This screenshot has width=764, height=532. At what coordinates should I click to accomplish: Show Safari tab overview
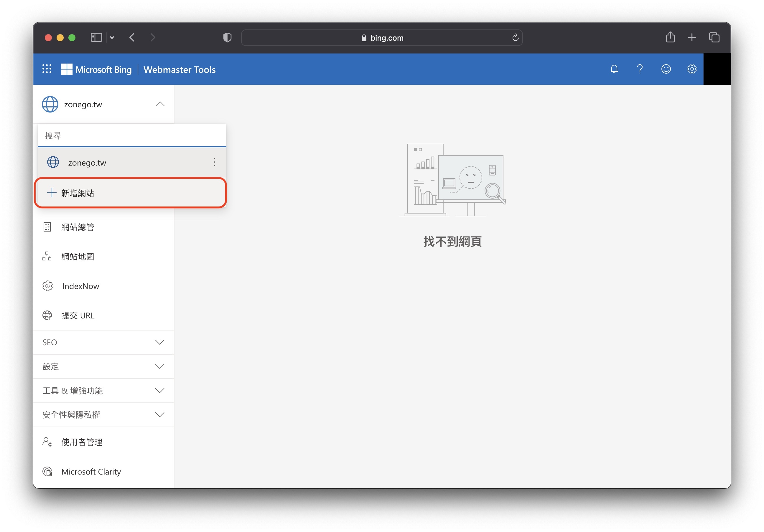pyautogui.click(x=714, y=38)
